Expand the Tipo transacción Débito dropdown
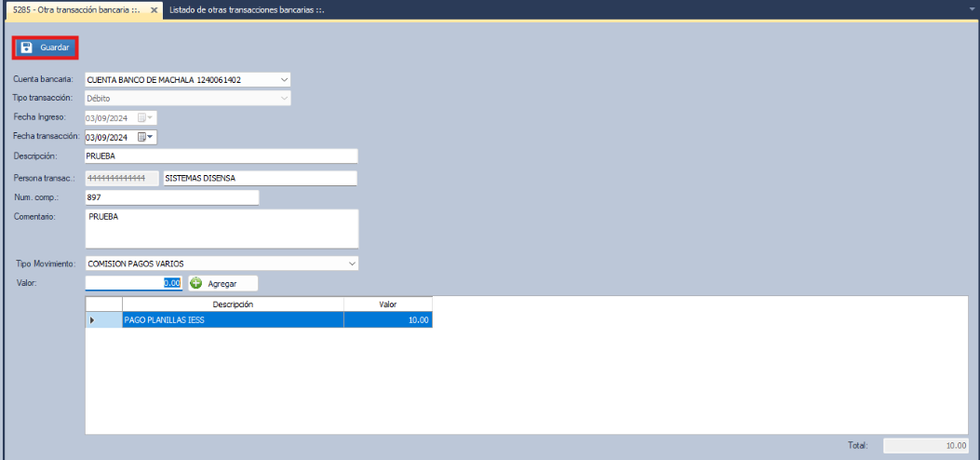This screenshot has width=980, height=460. pos(285,98)
